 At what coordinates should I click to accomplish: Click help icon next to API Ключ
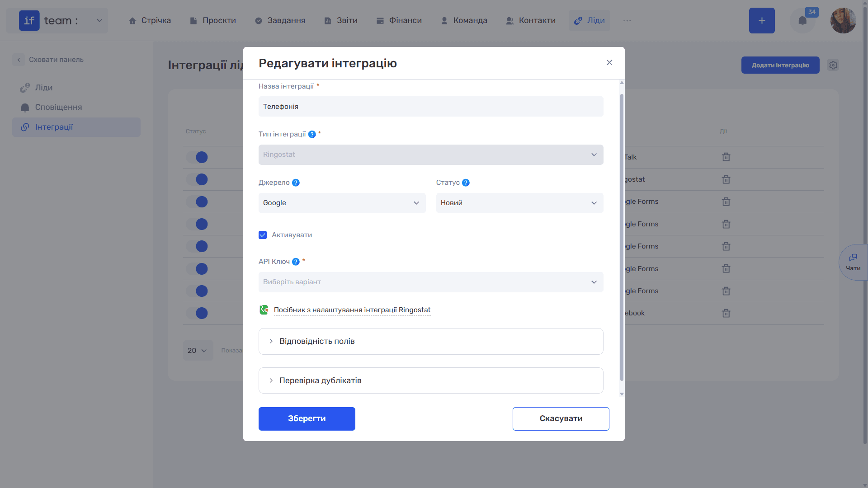point(296,262)
